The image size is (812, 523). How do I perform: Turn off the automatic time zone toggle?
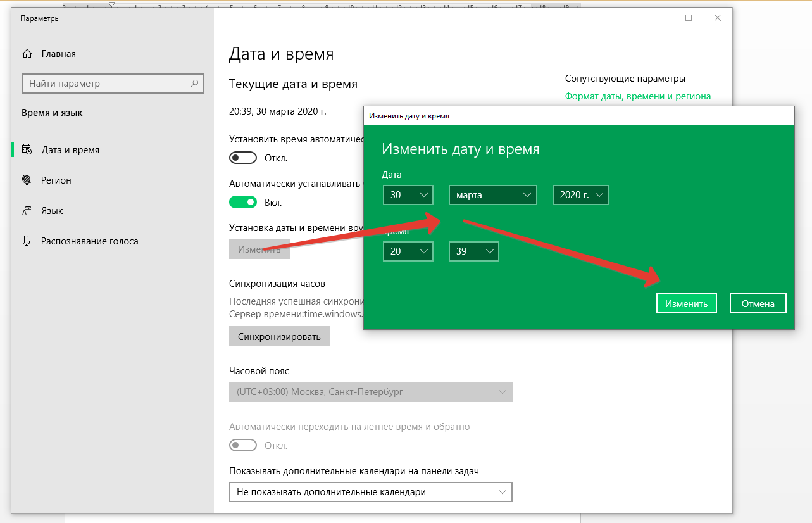coord(243,203)
